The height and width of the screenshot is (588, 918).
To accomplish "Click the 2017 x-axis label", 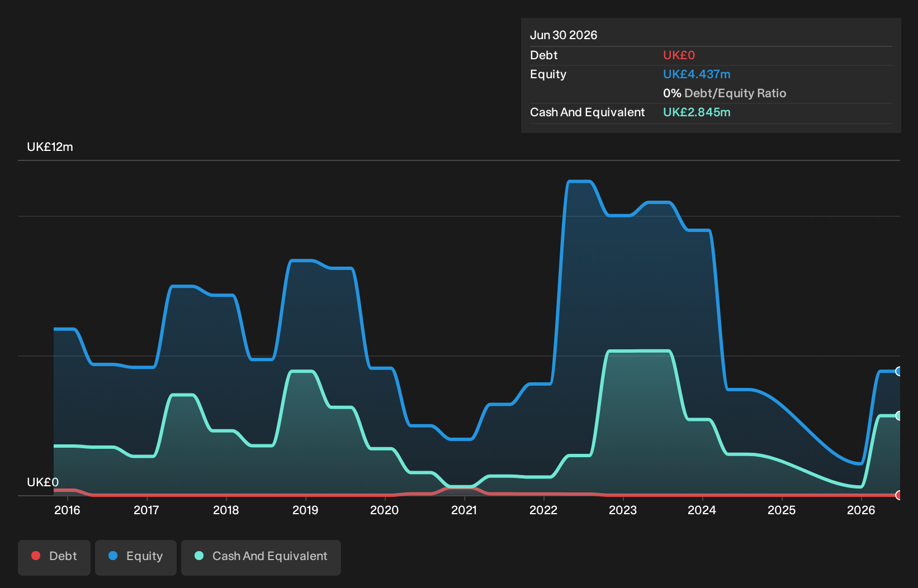I will click(146, 510).
